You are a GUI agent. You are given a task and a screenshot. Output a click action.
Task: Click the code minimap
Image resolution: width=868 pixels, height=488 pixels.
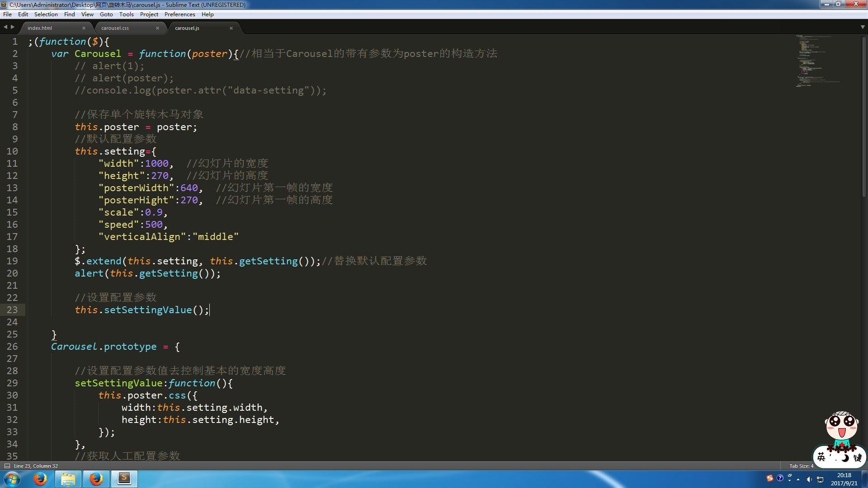(818, 61)
